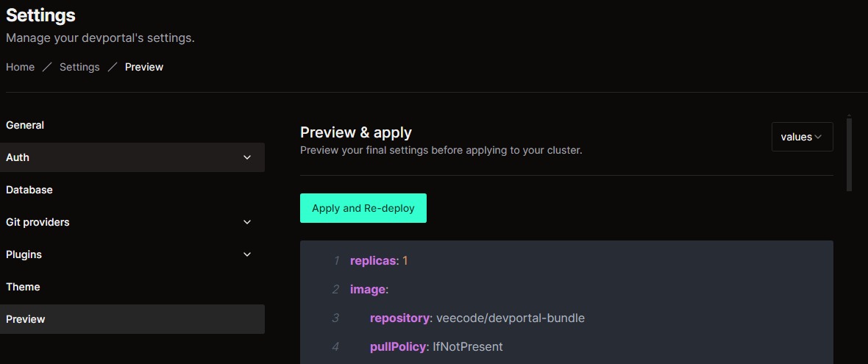Expand the Plugins section chevron
868x364 pixels.
[247, 254]
